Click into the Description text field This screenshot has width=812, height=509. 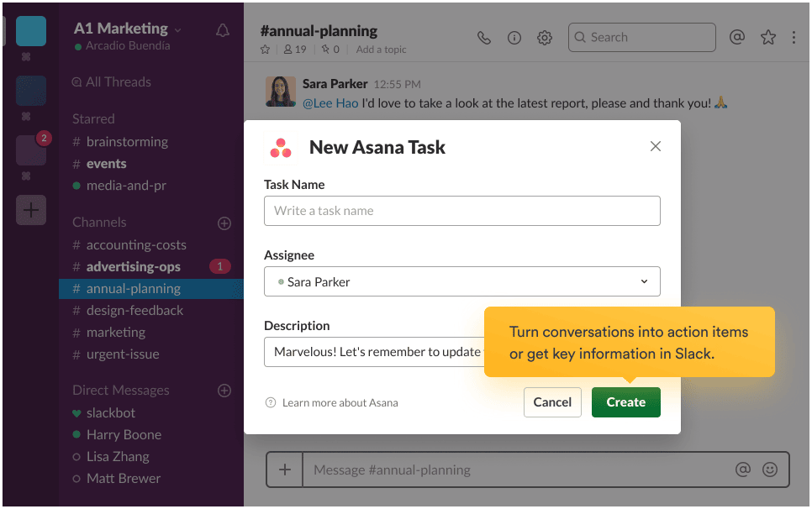(374, 352)
